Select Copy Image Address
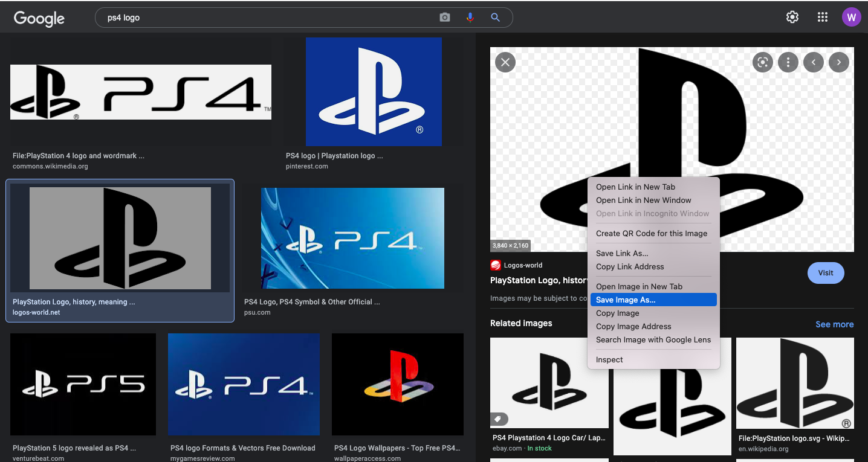Viewport: 868px width, 462px height. point(653,327)
